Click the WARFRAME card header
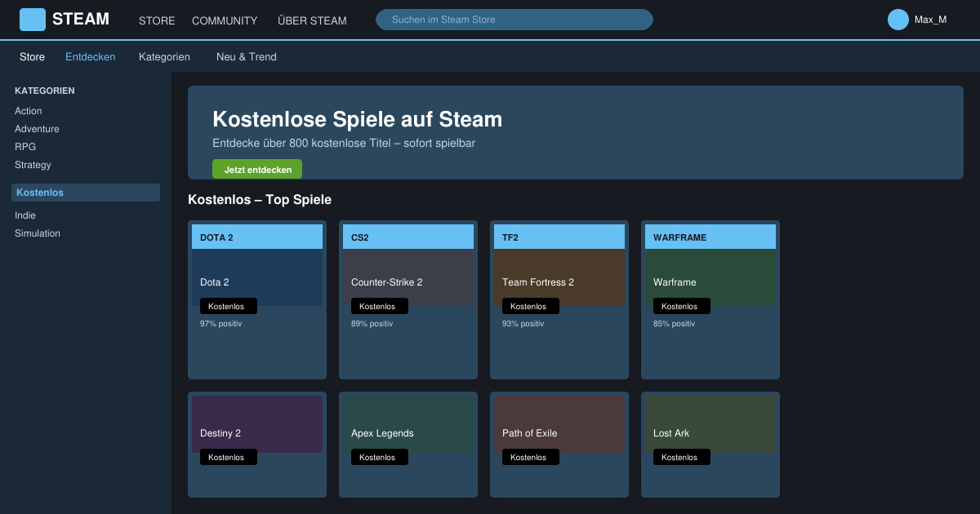This screenshot has width=980, height=514. 710,237
